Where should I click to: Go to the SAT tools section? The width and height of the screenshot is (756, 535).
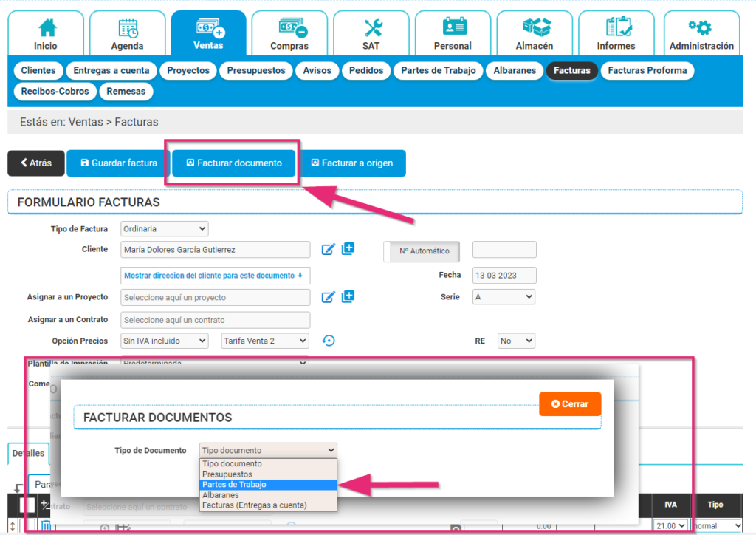[x=371, y=35]
